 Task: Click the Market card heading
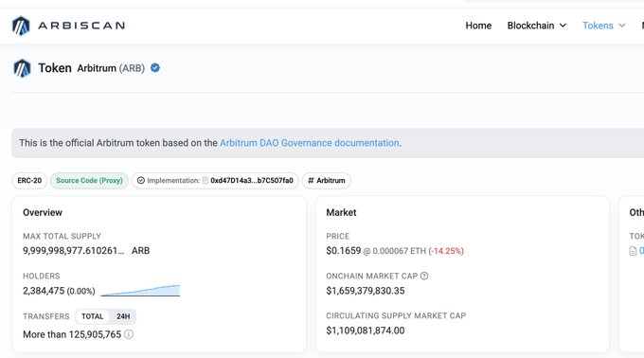coord(341,213)
